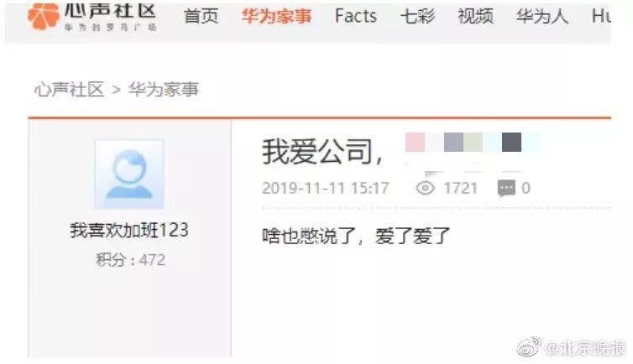
Task: Click the eye view-count icon
Action: (425, 188)
